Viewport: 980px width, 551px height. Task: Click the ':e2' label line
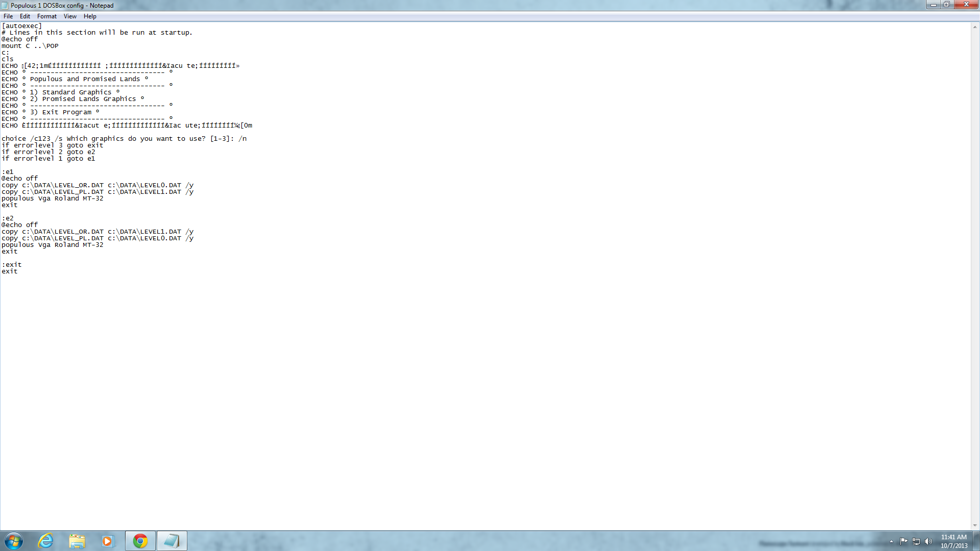click(8, 218)
